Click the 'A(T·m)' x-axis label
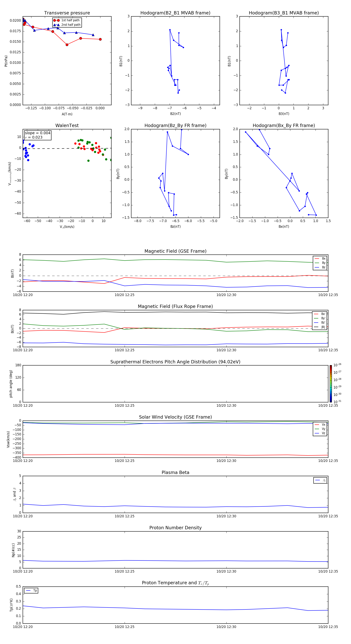Screen dimensions: 351x644 [x=67, y=114]
